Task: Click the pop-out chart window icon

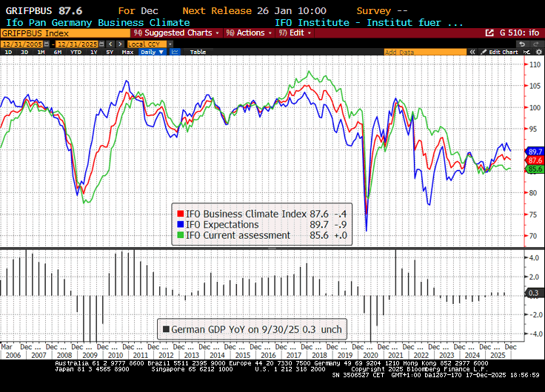Action: 489,33
